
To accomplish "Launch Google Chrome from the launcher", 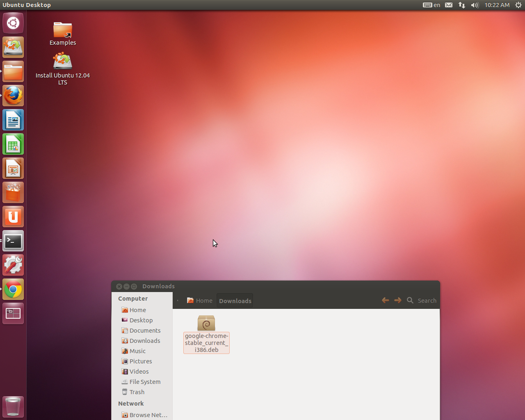I will [13, 289].
